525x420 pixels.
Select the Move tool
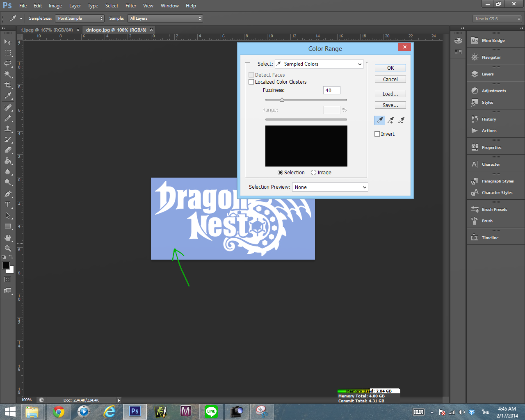(x=8, y=42)
